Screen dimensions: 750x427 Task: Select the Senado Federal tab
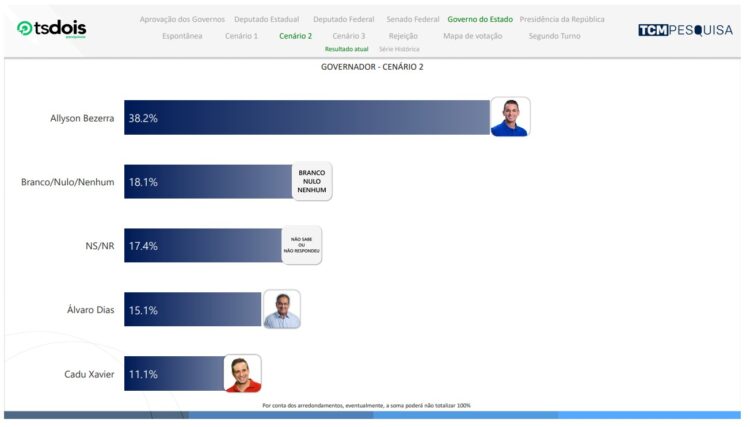coord(412,19)
